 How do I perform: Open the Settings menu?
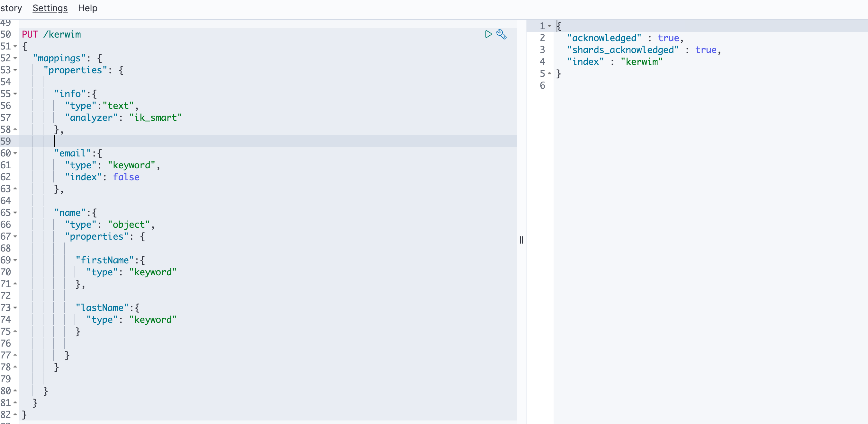pos(50,8)
